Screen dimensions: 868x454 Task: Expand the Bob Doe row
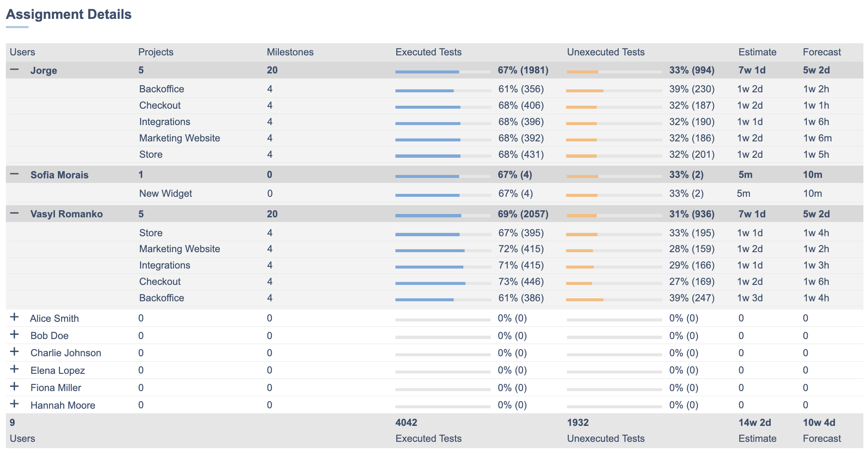(14, 335)
